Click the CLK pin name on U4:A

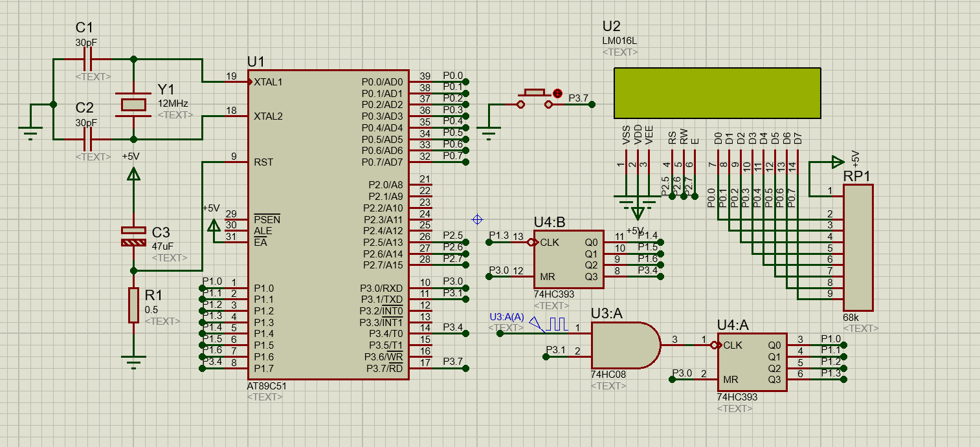pos(733,345)
